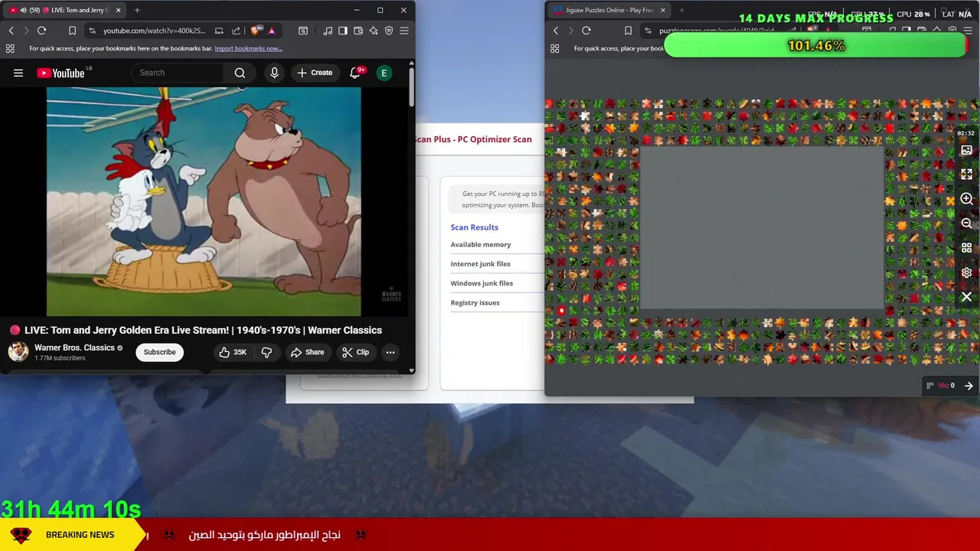This screenshot has width=980, height=551.
Task: Bookmark the puzzle page
Action: [628, 31]
